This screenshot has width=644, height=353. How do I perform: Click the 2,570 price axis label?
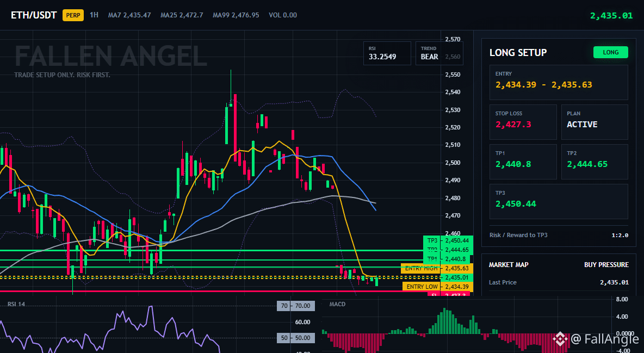click(x=453, y=40)
